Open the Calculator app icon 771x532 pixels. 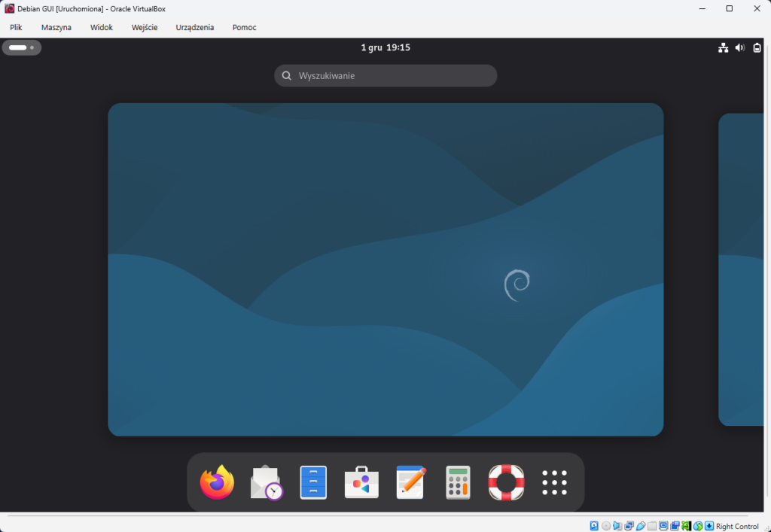click(x=458, y=482)
